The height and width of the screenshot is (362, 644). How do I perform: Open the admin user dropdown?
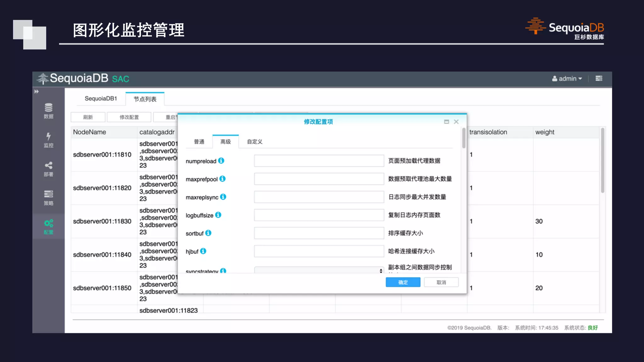(x=567, y=79)
